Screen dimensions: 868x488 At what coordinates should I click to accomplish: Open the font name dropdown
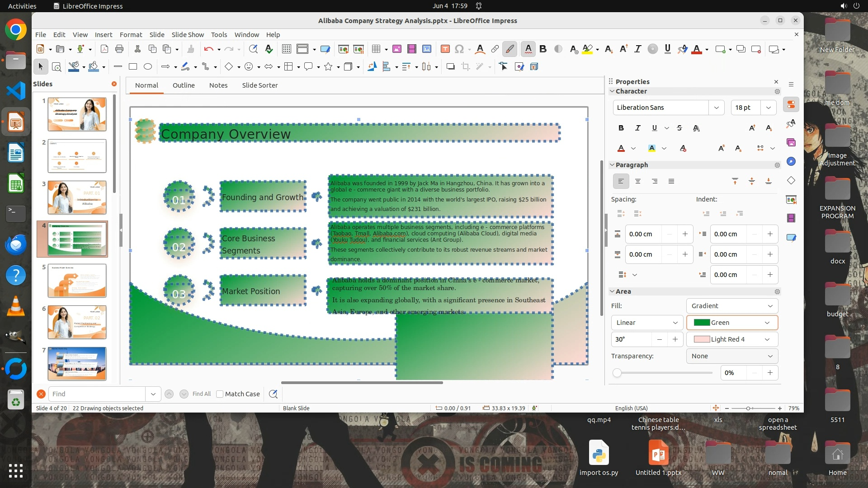716,108
